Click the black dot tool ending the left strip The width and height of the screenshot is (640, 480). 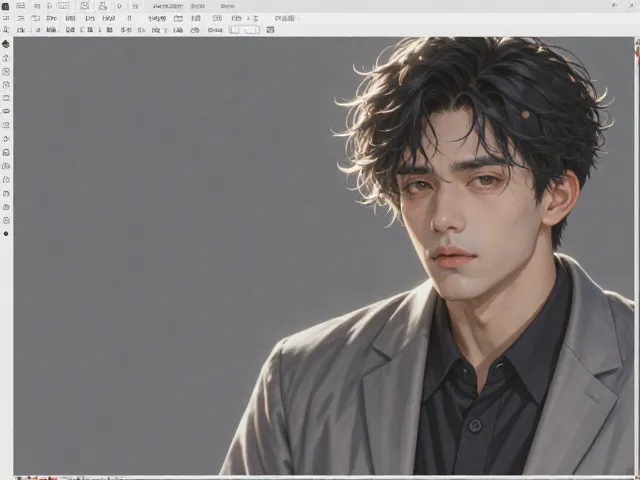(x=6, y=233)
